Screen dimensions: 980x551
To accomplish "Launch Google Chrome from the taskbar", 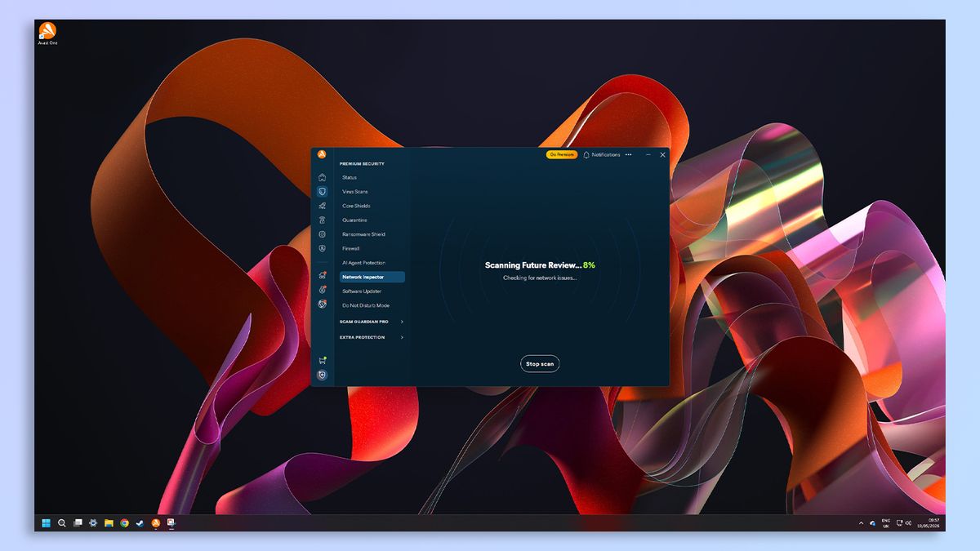I will pos(124,522).
